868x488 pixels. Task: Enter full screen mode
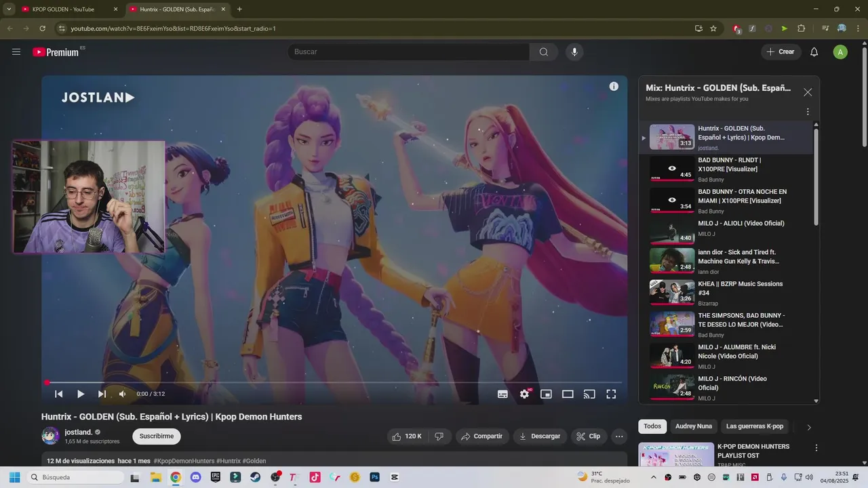(x=611, y=394)
